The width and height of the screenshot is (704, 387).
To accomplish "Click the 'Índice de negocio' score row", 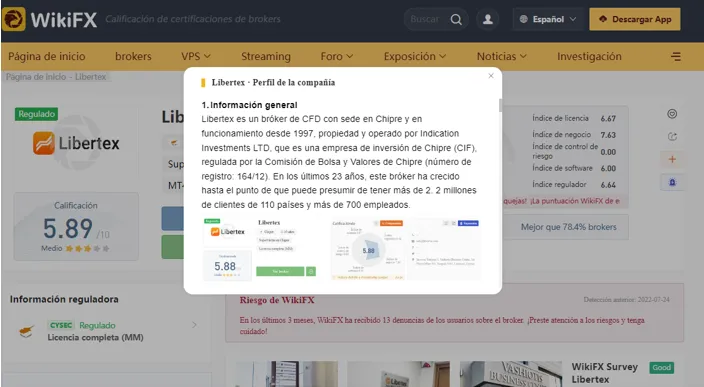I will click(574, 135).
